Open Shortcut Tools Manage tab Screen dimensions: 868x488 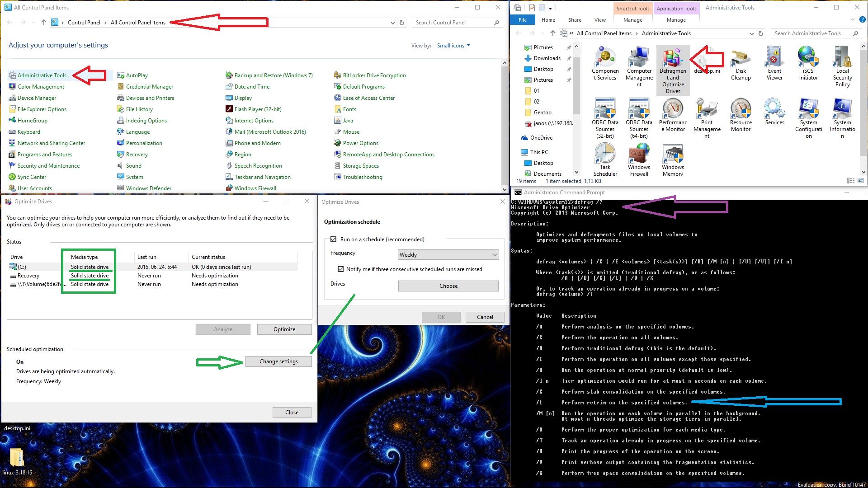632,20
